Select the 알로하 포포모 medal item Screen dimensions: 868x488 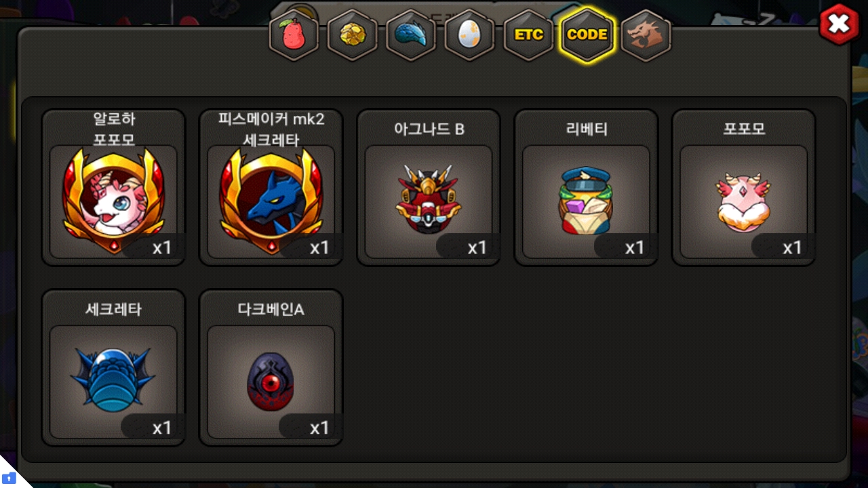click(x=113, y=188)
